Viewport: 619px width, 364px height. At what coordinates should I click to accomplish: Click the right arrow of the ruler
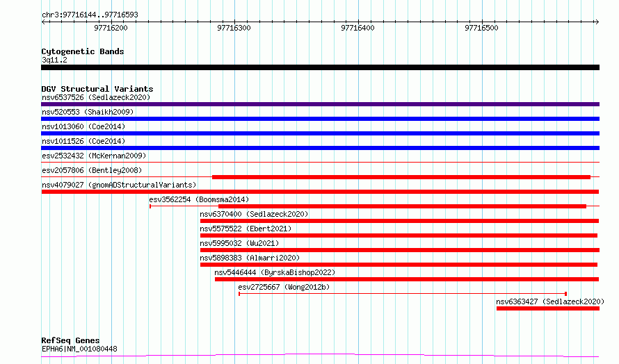[x=597, y=22]
